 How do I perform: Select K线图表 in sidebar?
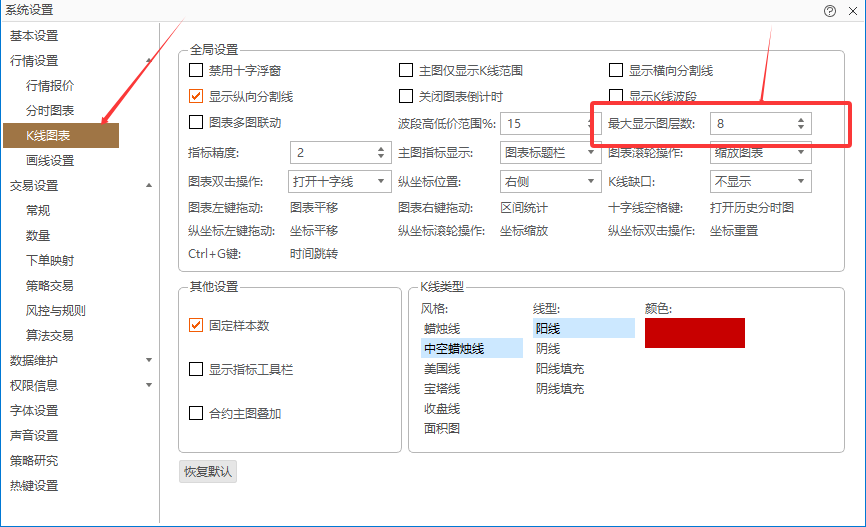pos(62,135)
